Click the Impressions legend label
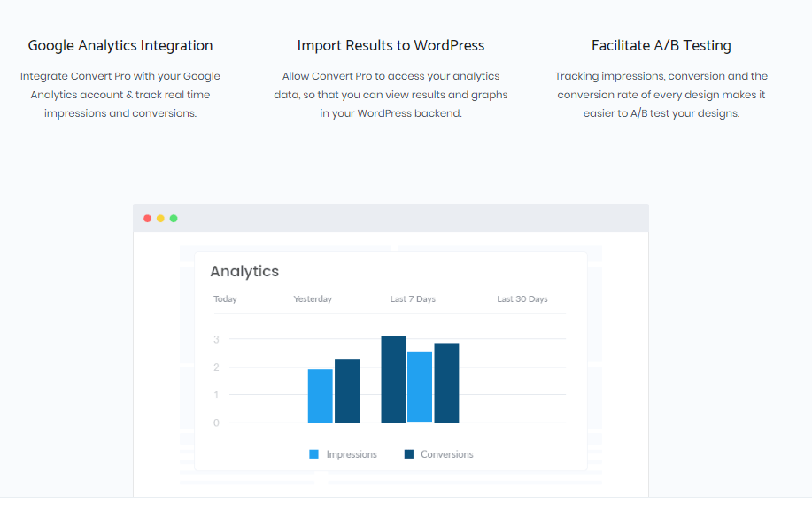This screenshot has width=812, height=526. tap(352, 454)
